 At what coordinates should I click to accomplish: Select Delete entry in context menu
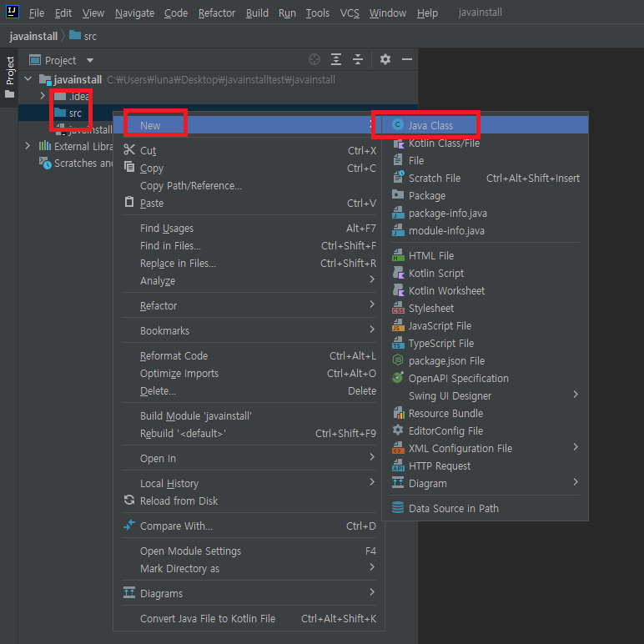click(249, 391)
